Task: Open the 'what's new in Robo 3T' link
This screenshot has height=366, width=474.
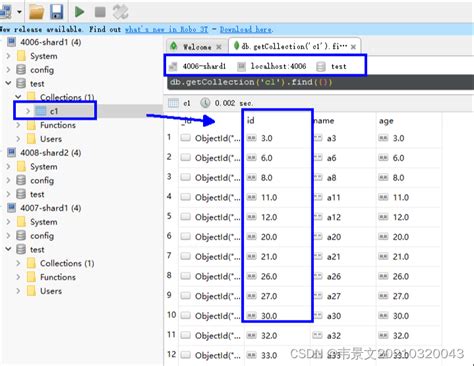Action: pos(166,29)
